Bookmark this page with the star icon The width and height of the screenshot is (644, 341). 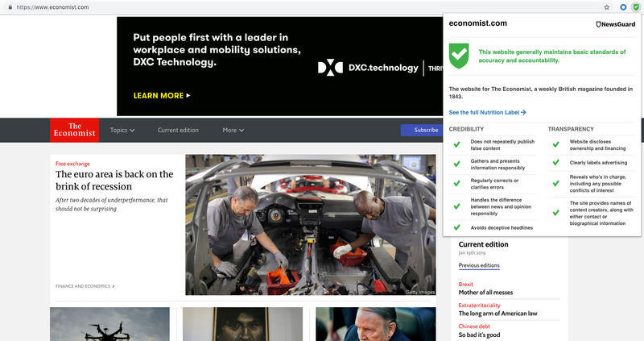click(607, 7)
